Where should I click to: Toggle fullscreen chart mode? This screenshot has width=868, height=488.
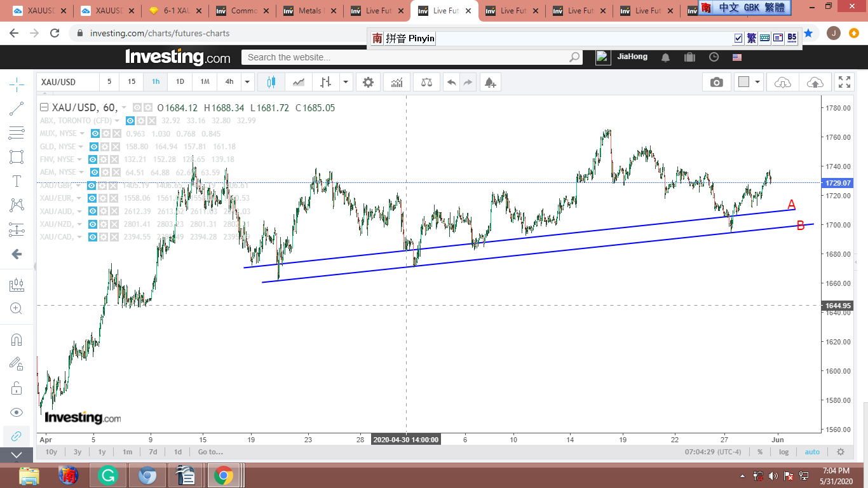tap(844, 82)
